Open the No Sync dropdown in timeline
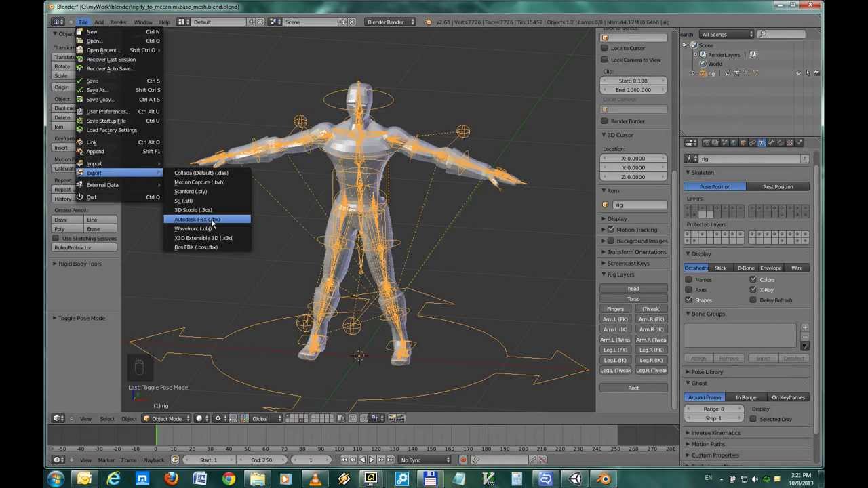Image resolution: width=868 pixels, height=488 pixels. click(x=425, y=460)
